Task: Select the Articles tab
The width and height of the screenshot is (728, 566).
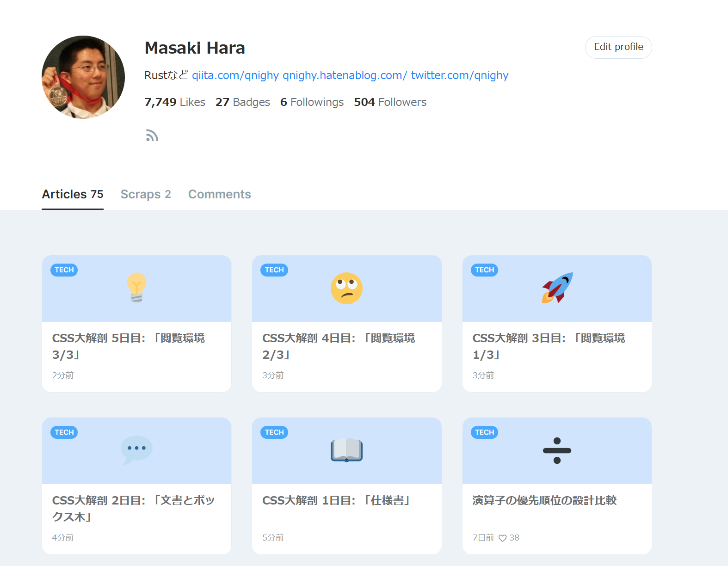Action: (x=73, y=194)
